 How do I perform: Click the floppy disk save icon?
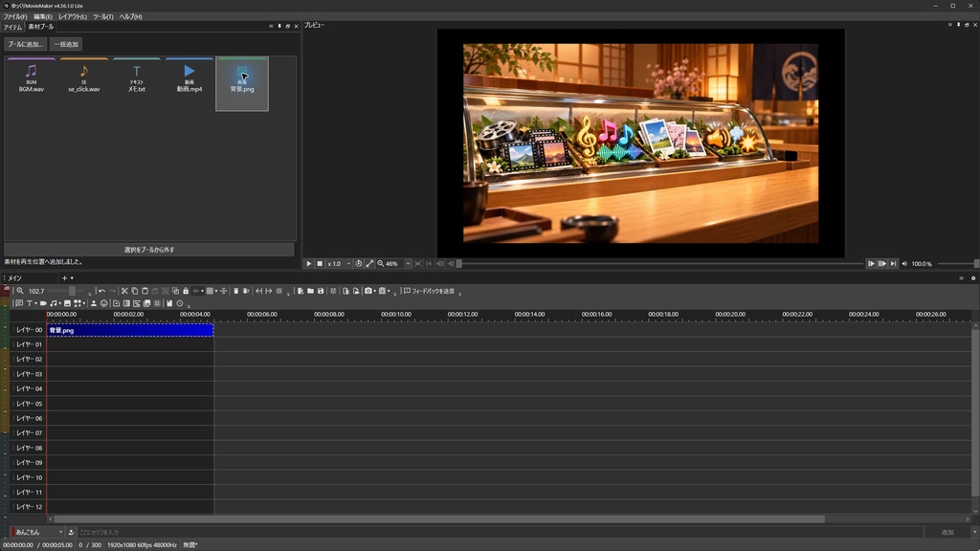coord(321,291)
